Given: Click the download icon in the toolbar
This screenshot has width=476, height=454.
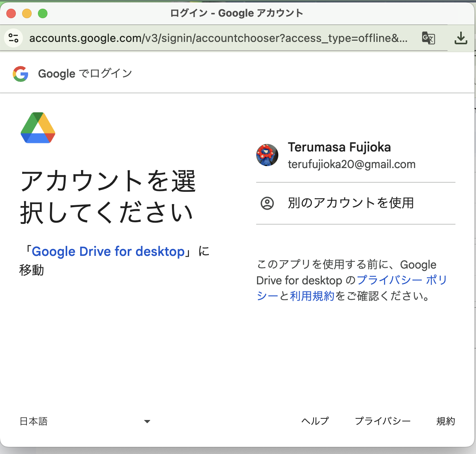Looking at the screenshot, I should 461,38.
